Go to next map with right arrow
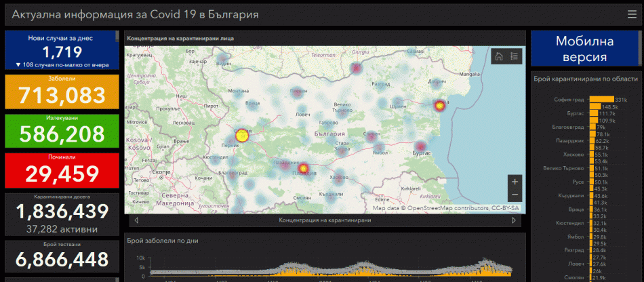Viewport: 644px width, 282px height. pos(513,220)
